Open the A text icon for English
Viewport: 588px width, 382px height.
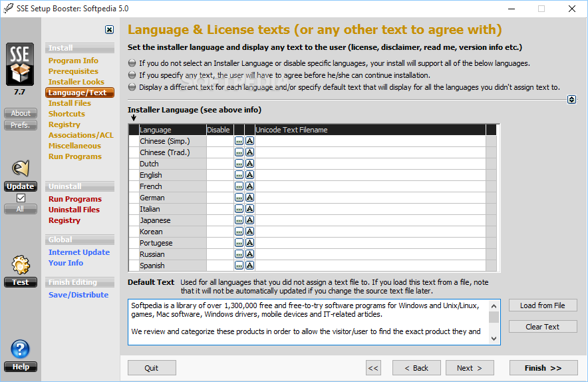coord(249,175)
